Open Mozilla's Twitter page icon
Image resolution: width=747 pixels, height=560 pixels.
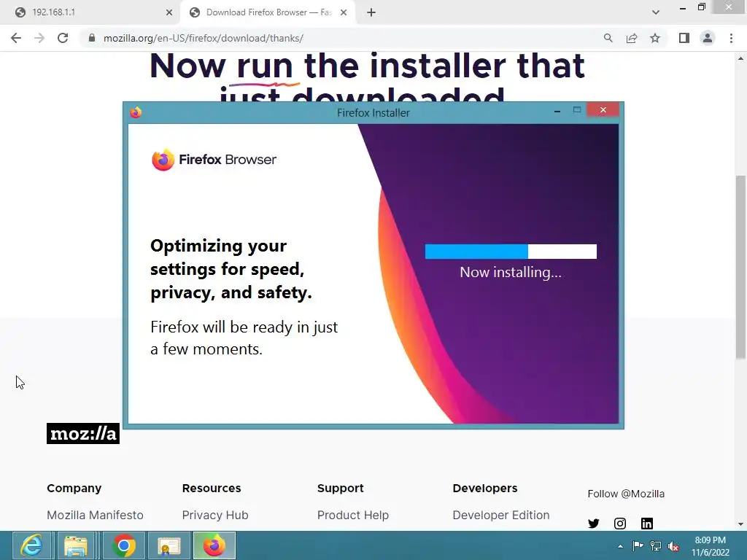594,524
